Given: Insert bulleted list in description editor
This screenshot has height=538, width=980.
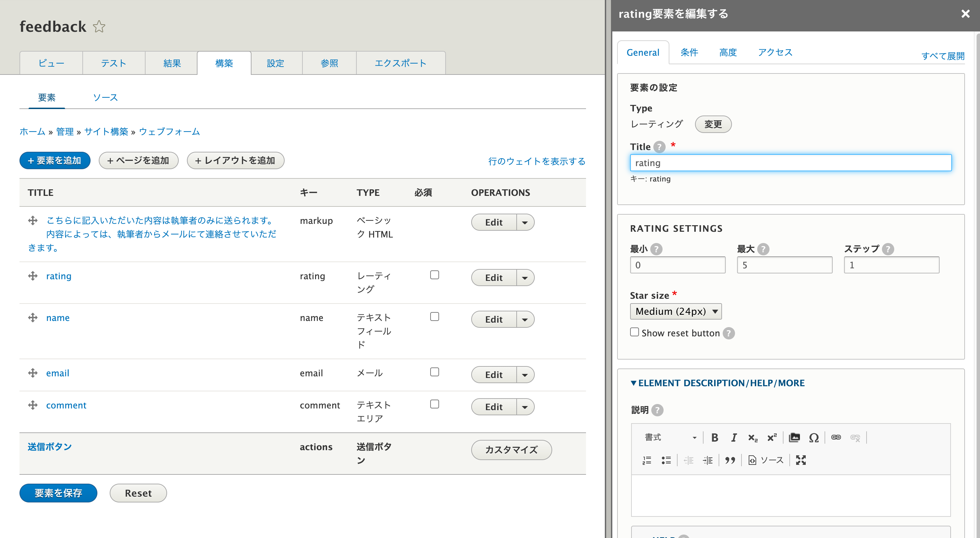Looking at the screenshot, I should coord(666,460).
